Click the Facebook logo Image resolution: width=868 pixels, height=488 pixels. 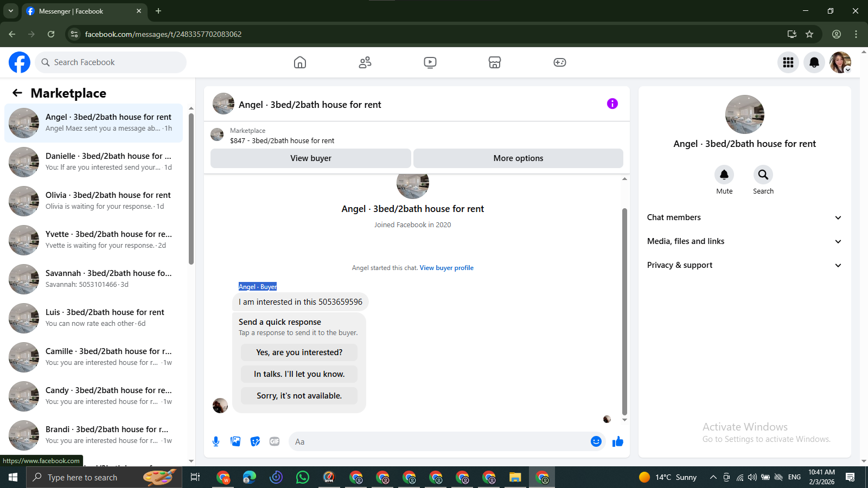pos(20,62)
